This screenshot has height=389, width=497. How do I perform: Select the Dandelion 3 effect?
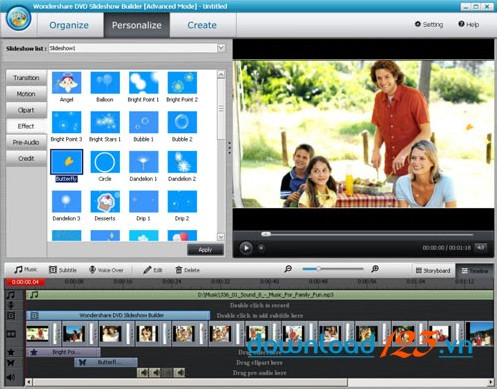pos(66,202)
